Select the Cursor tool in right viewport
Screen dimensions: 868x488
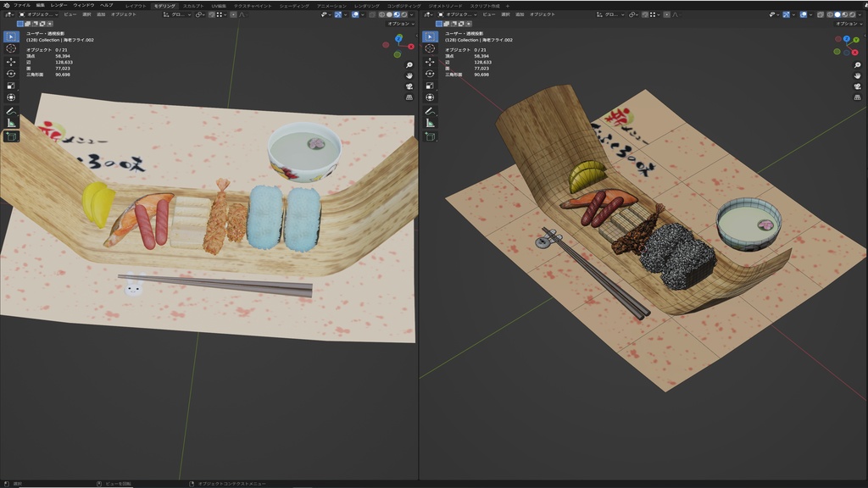pos(430,48)
